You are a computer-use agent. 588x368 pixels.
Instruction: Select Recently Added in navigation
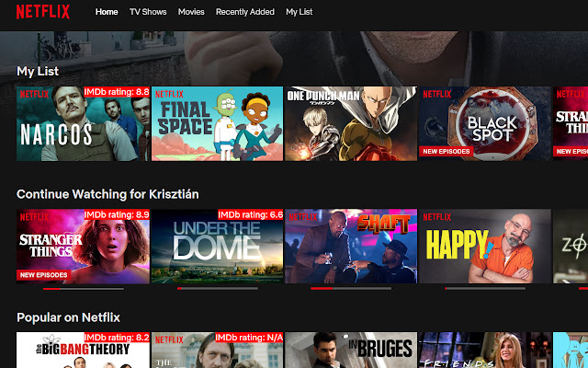pos(245,12)
